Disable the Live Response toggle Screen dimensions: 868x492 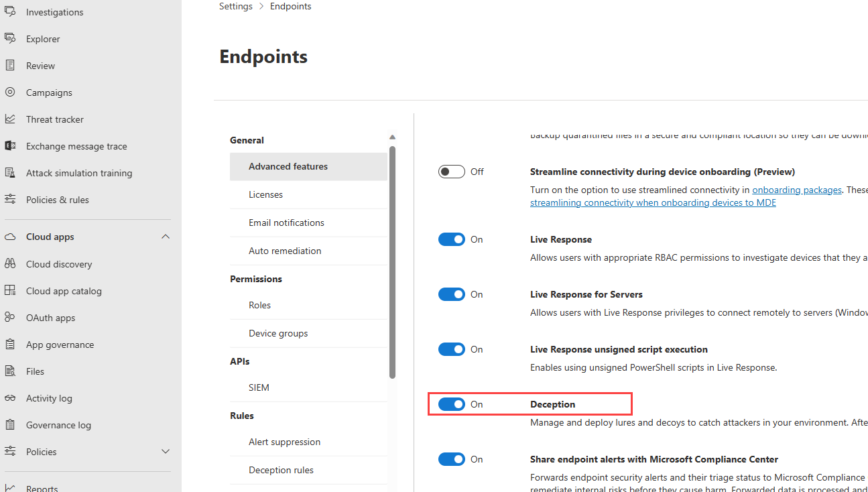[452, 239]
